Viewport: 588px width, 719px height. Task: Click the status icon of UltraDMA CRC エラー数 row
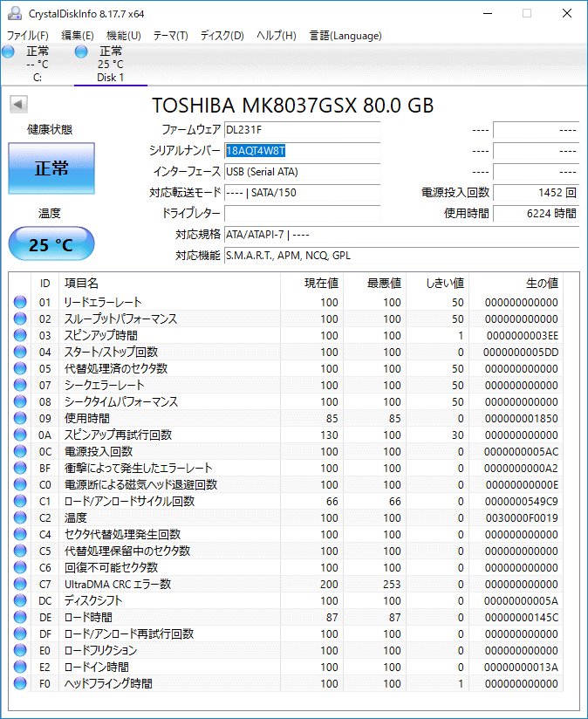20,584
